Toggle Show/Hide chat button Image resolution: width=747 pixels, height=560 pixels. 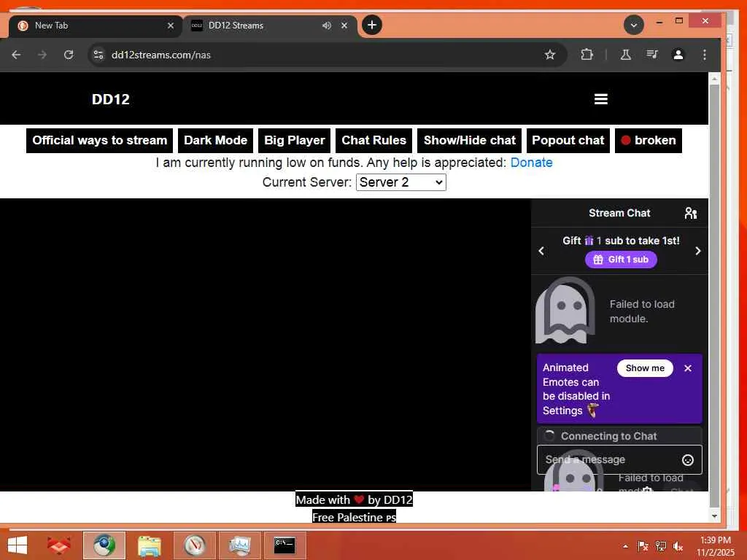point(470,141)
